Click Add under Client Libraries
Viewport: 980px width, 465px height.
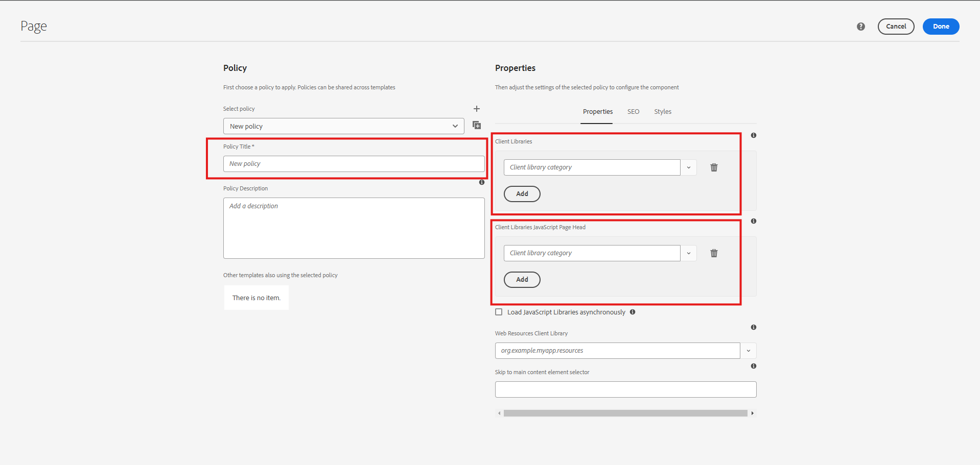522,194
